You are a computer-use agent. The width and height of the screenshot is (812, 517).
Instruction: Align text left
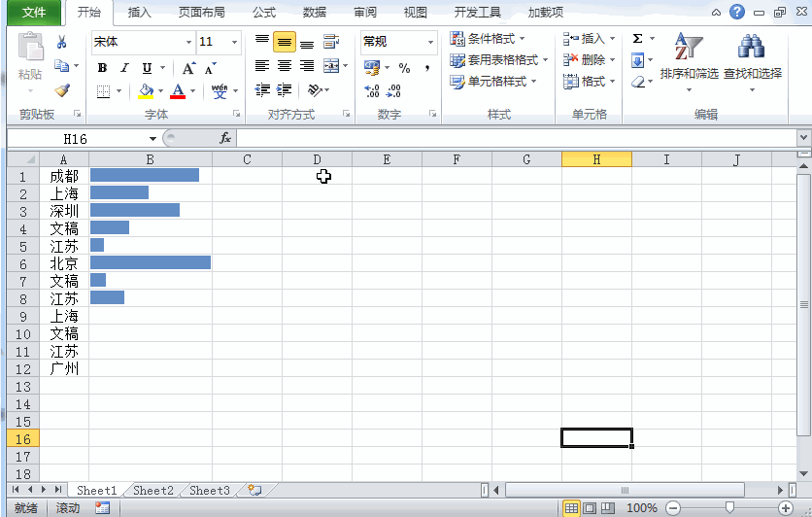(x=262, y=66)
